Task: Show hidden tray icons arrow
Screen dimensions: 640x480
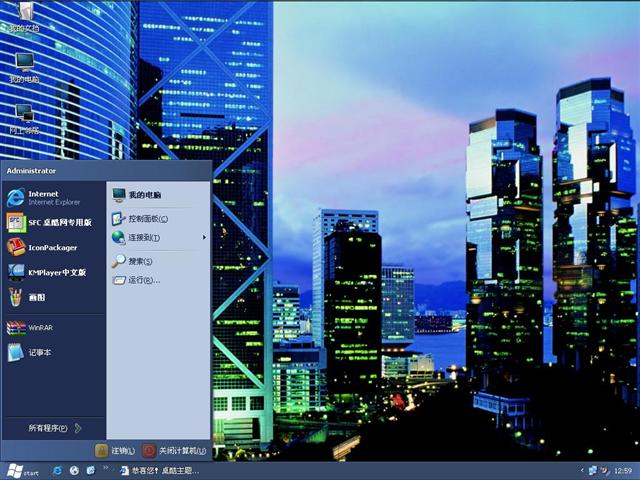Action: tap(582, 471)
